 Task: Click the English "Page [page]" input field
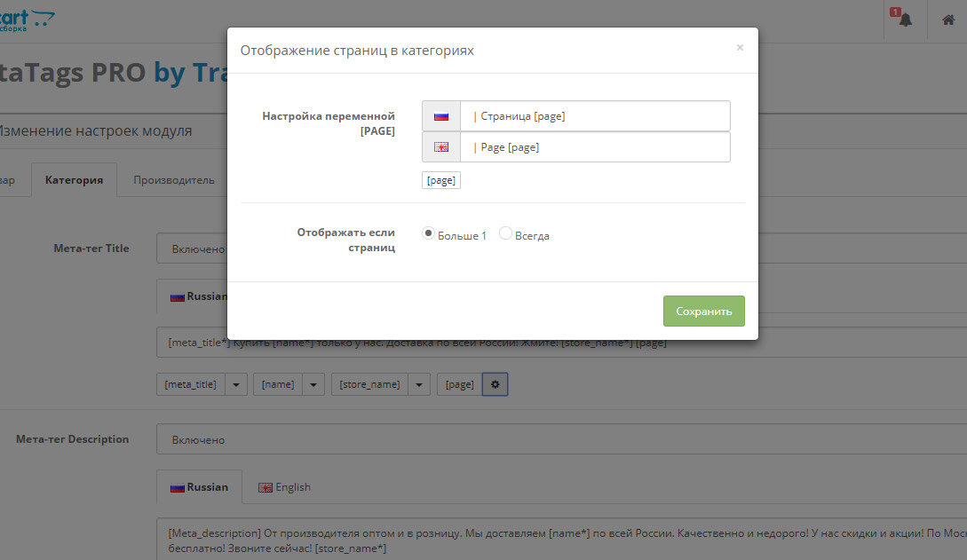point(595,147)
